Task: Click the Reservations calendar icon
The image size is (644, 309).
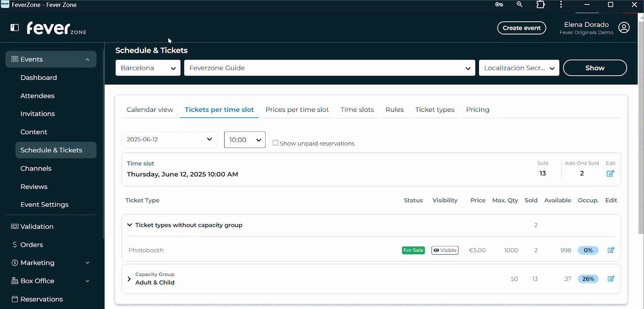Action: tap(15, 299)
